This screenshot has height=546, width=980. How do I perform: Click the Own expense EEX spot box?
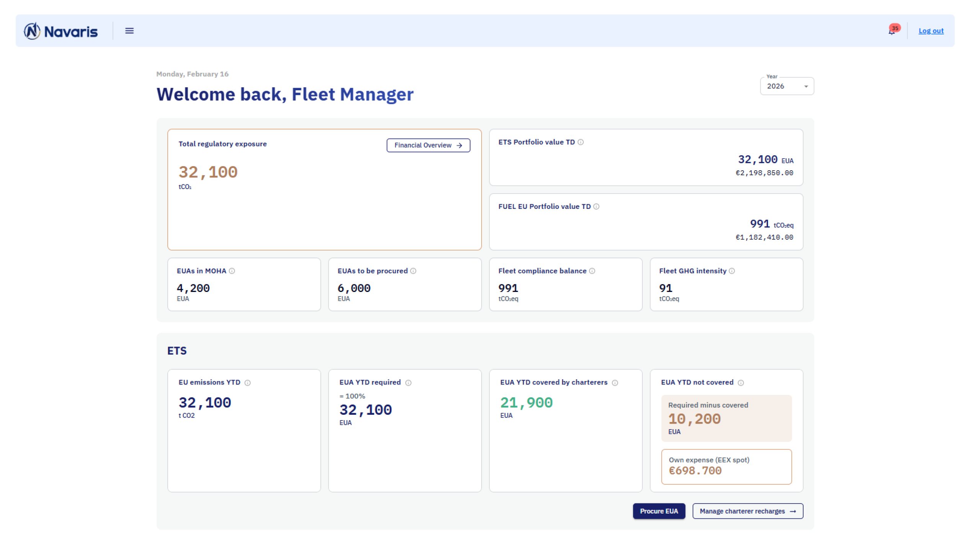tap(726, 466)
